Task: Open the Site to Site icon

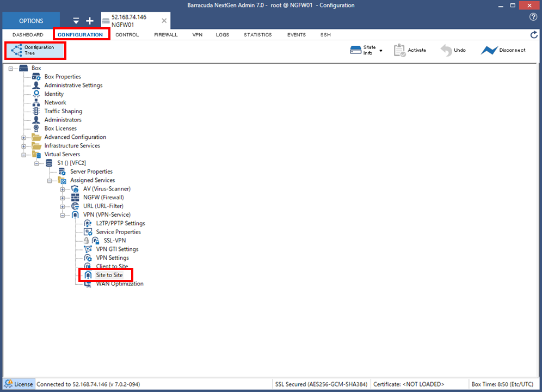Action: coord(88,275)
